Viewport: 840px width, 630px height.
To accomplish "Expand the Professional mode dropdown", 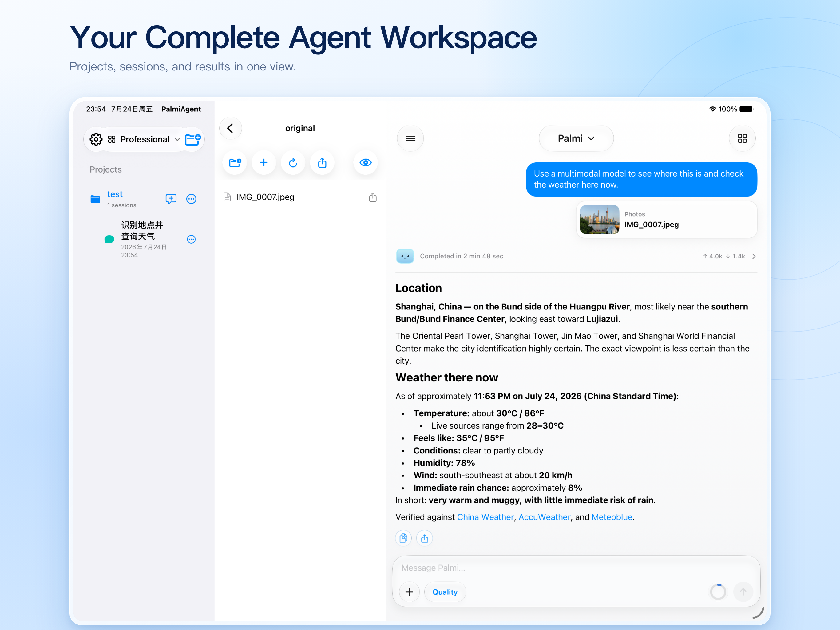I will [144, 139].
